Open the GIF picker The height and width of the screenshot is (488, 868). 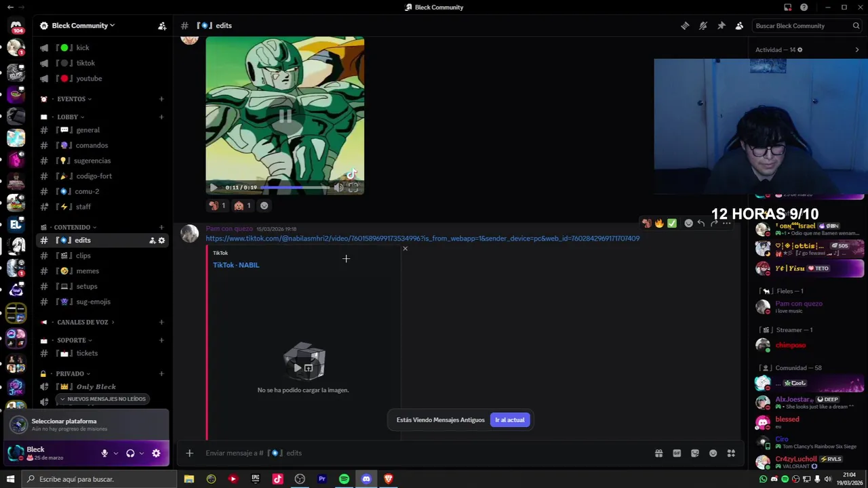pos(677,453)
